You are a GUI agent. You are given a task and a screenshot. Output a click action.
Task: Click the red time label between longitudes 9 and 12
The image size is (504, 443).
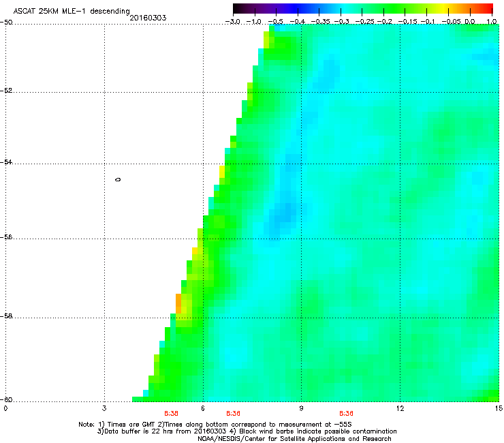[346, 414]
